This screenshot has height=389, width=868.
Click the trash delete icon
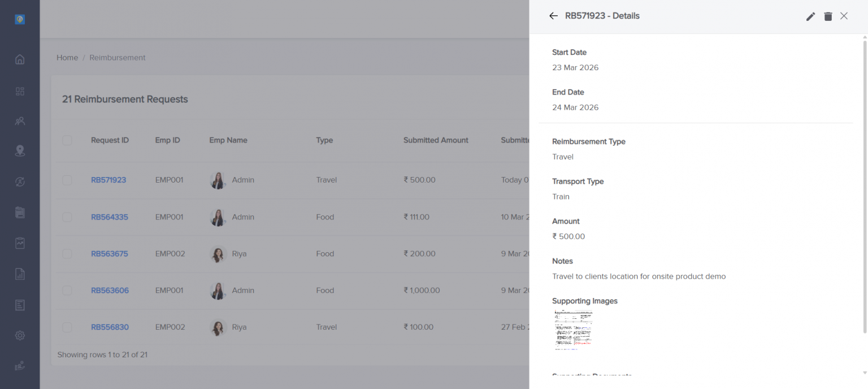(x=828, y=16)
